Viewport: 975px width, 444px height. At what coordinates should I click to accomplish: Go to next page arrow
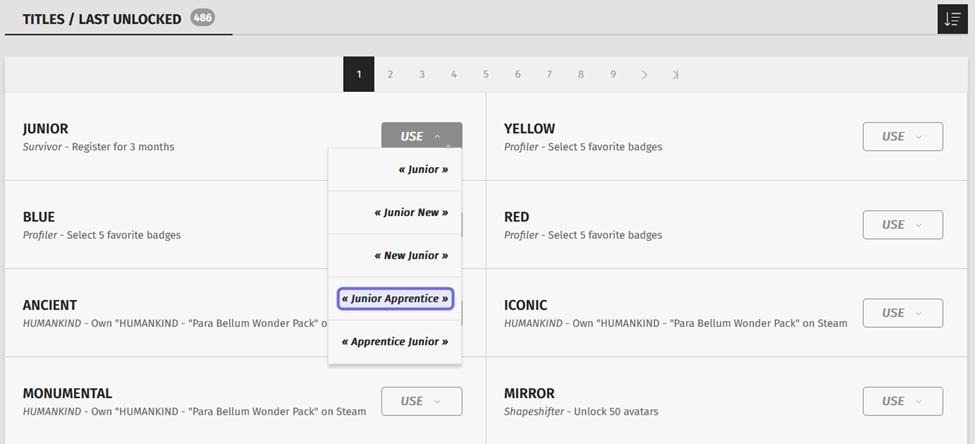[x=644, y=75]
